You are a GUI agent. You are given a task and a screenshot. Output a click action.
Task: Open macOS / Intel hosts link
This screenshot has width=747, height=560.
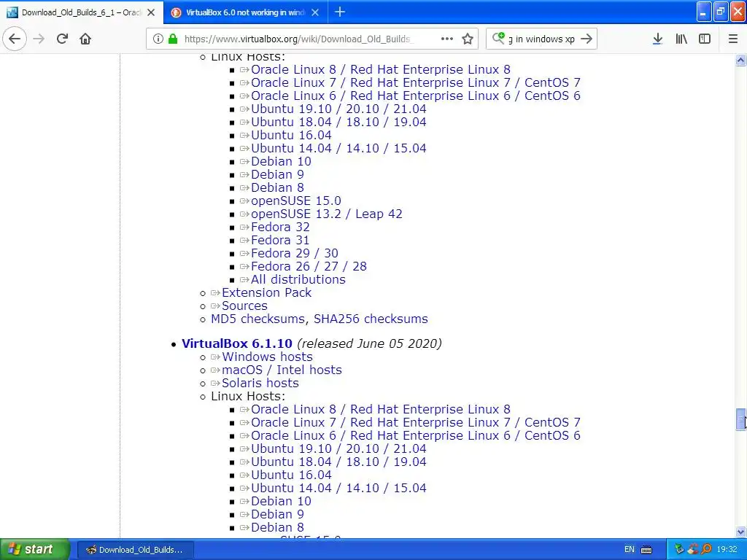coord(282,370)
